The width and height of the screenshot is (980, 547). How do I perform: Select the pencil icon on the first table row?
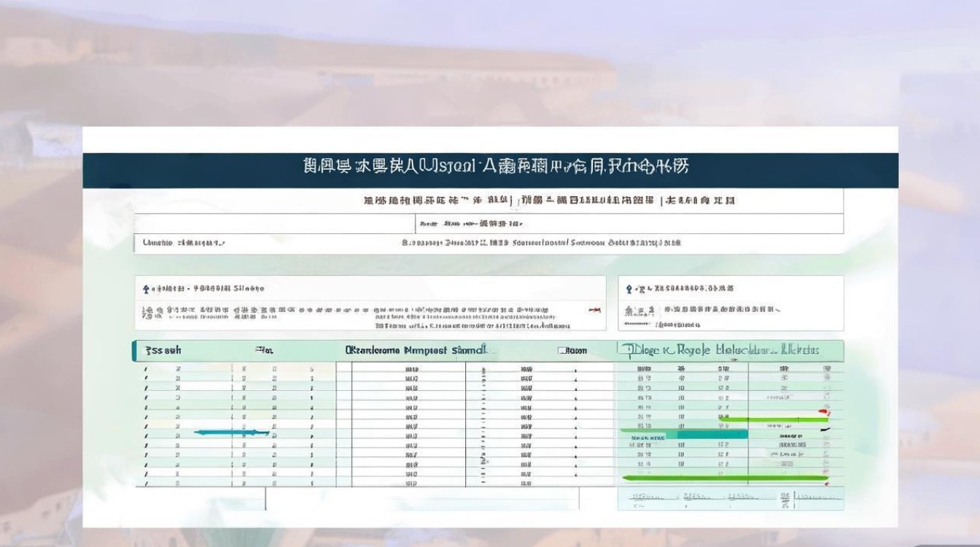(x=146, y=368)
